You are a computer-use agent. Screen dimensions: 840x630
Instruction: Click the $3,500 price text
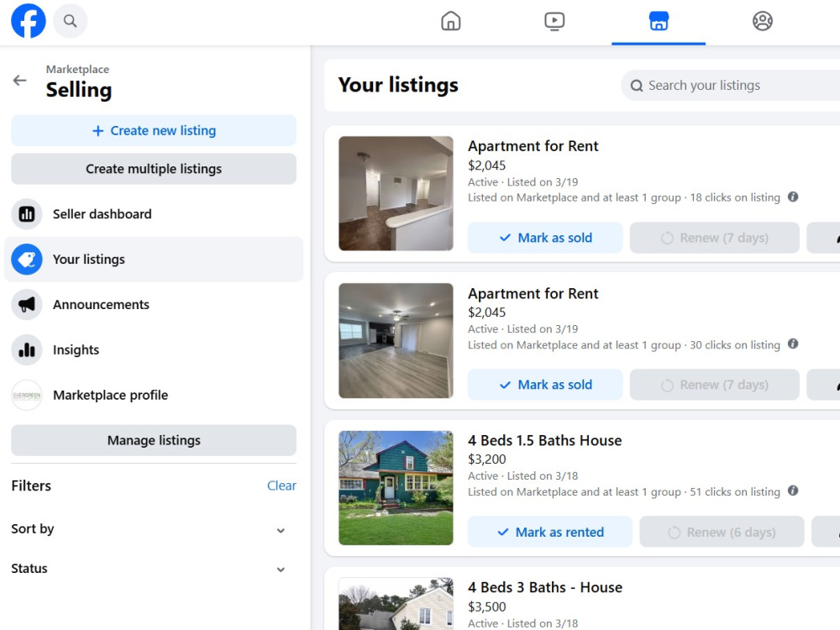coord(487,606)
